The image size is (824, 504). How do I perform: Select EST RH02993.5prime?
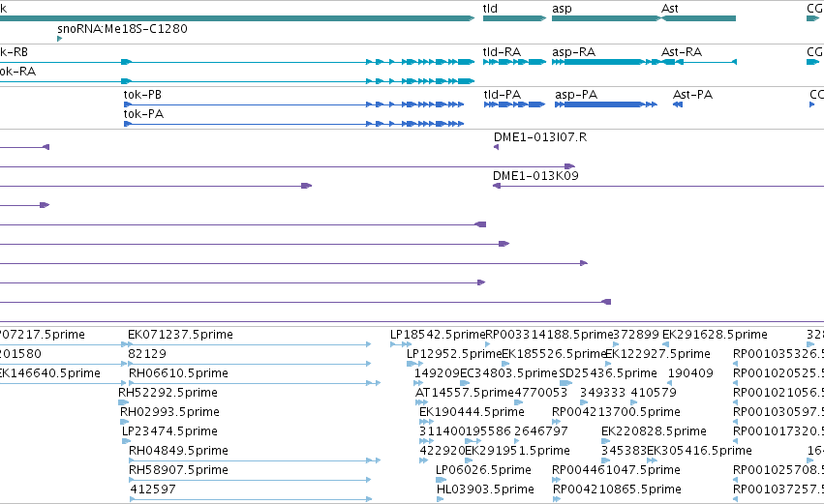click(x=169, y=412)
